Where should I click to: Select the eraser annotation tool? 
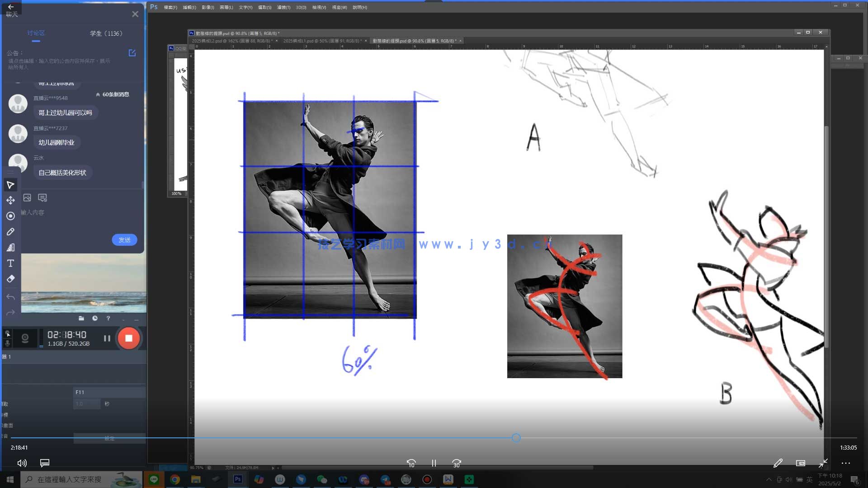10,279
